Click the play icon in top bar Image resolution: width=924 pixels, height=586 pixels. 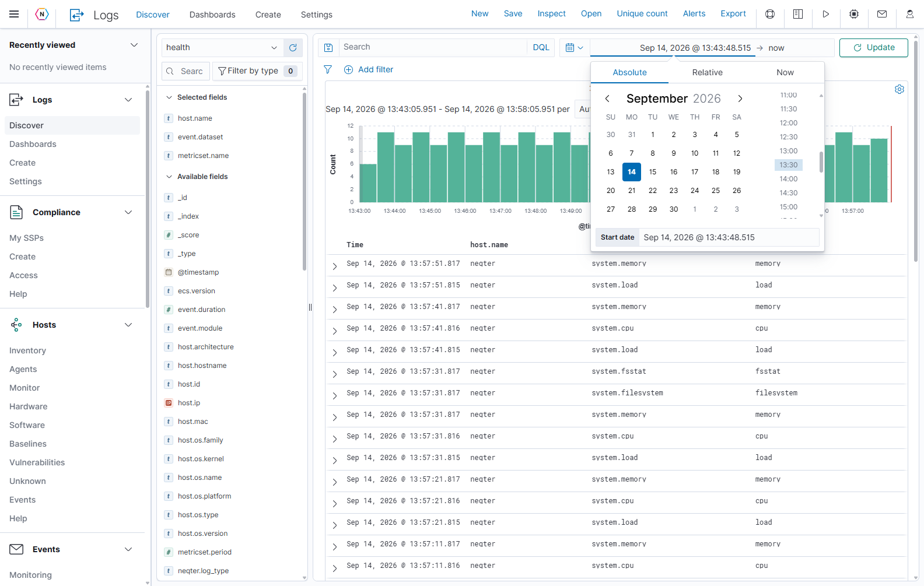(826, 14)
